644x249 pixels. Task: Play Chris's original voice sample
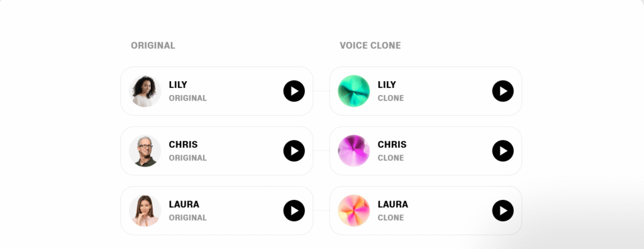click(294, 151)
